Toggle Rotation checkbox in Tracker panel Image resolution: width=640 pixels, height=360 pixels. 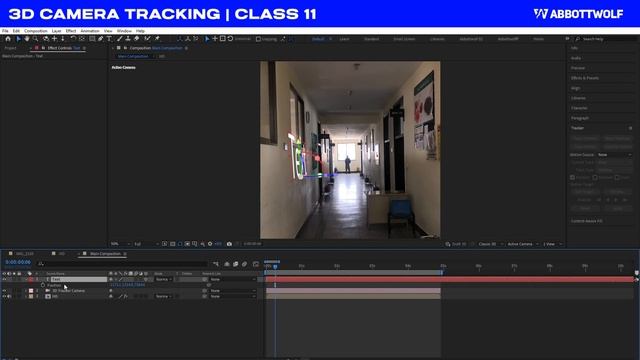click(595, 178)
